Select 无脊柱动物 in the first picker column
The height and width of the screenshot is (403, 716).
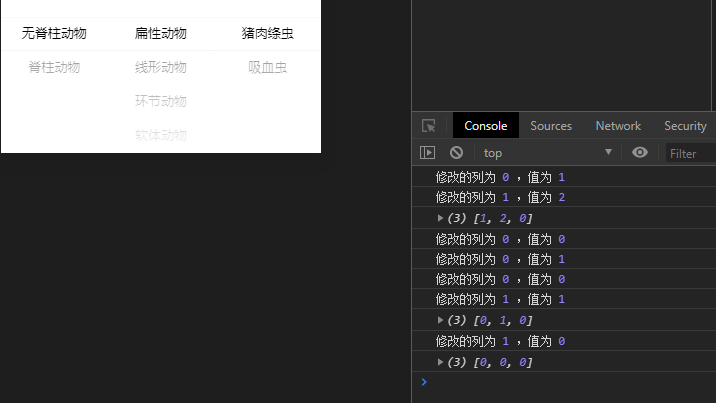pyautogui.click(x=54, y=33)
